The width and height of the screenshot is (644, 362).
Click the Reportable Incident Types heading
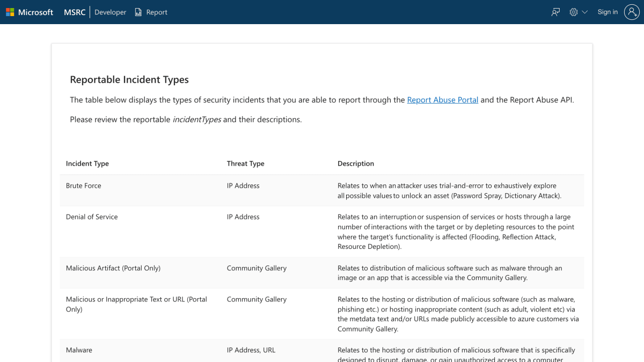(x=129, y=79)
